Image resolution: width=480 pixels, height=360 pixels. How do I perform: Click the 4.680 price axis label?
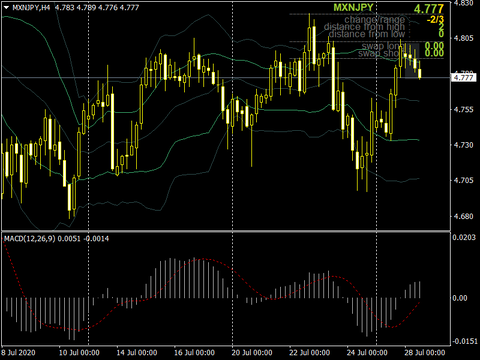coord(463,216)
